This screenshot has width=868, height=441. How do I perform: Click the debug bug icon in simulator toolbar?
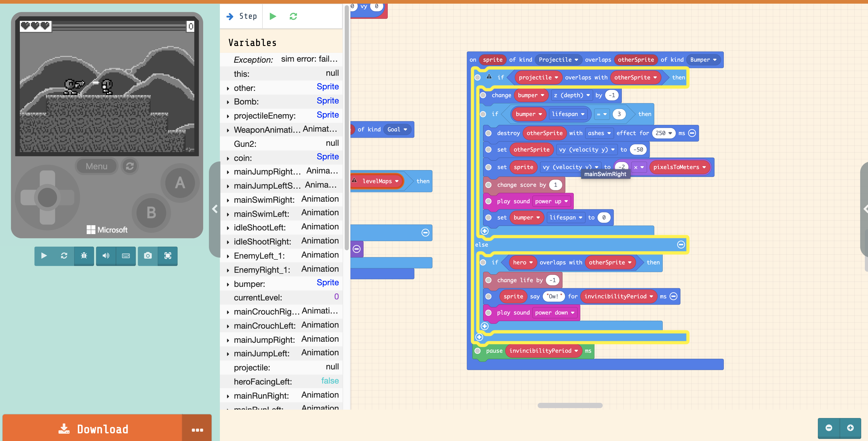84,256
